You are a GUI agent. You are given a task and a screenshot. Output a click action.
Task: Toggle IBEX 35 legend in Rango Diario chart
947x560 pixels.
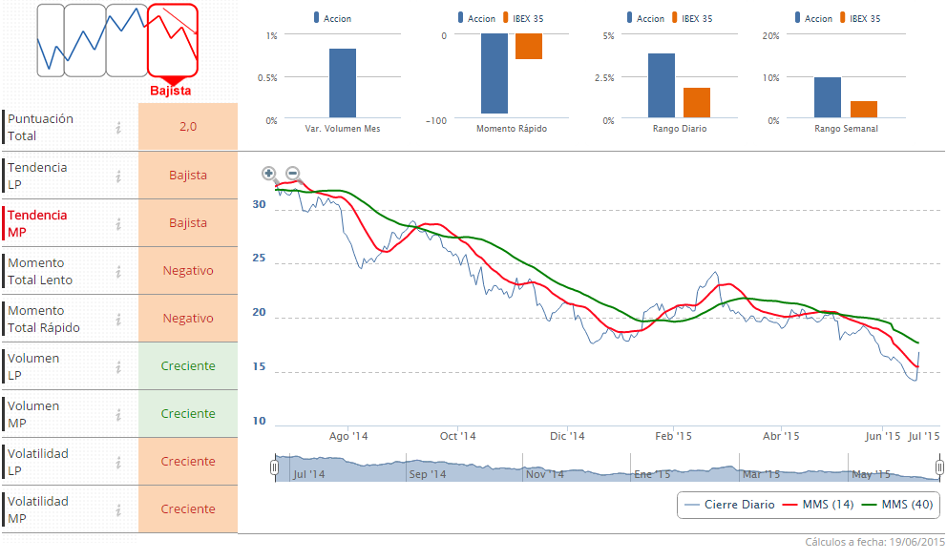(692, 18)
